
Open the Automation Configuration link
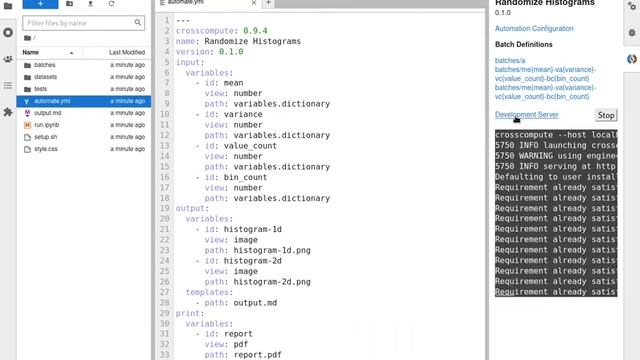[534, 29]
